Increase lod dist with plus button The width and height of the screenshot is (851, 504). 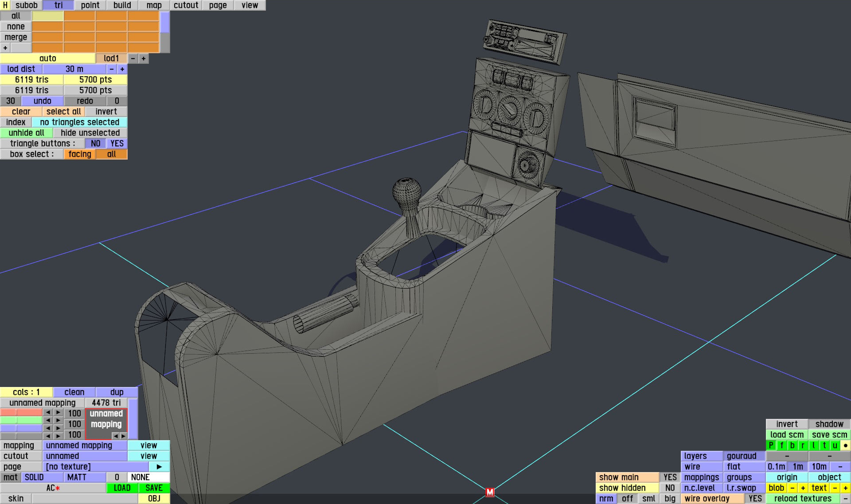click(122, 69)
